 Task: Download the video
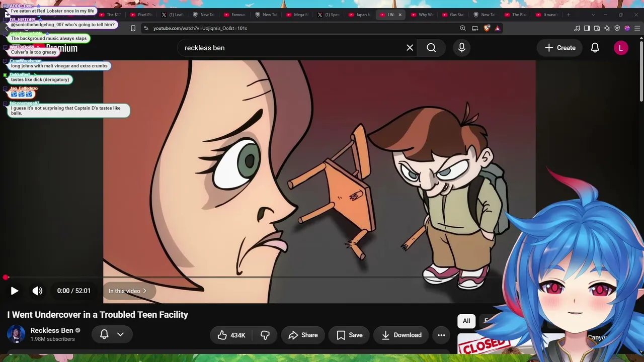(x=401, y=335)
